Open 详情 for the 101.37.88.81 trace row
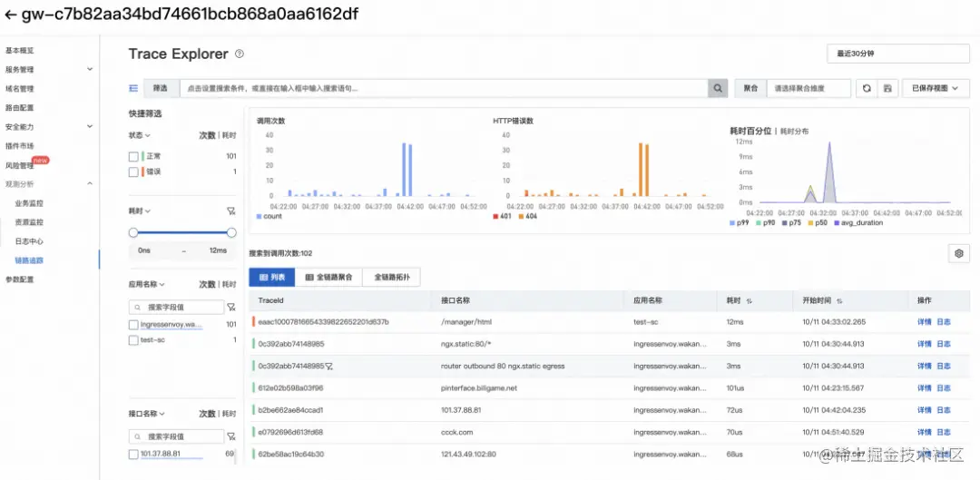980x480 pixels. (925, 410)
